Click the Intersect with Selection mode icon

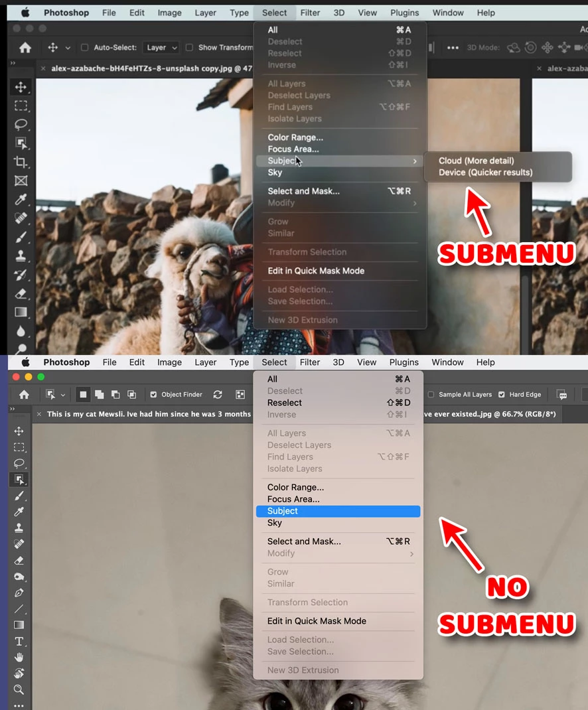(x=132, y=394)
